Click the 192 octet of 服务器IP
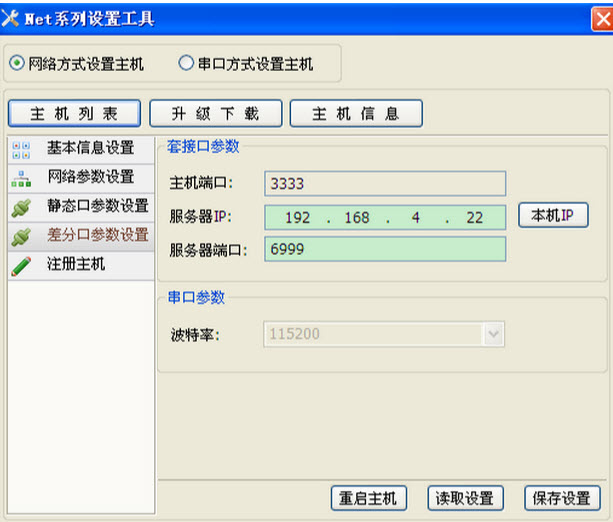This screenshot has height=522, width=613. click(x=297, y=217)
